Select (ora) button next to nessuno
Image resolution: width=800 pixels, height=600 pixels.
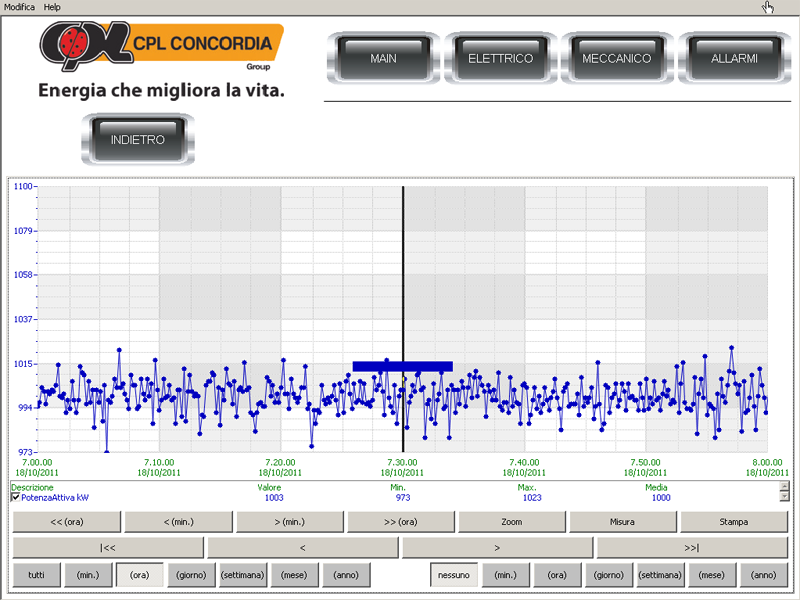pos(557,575)
